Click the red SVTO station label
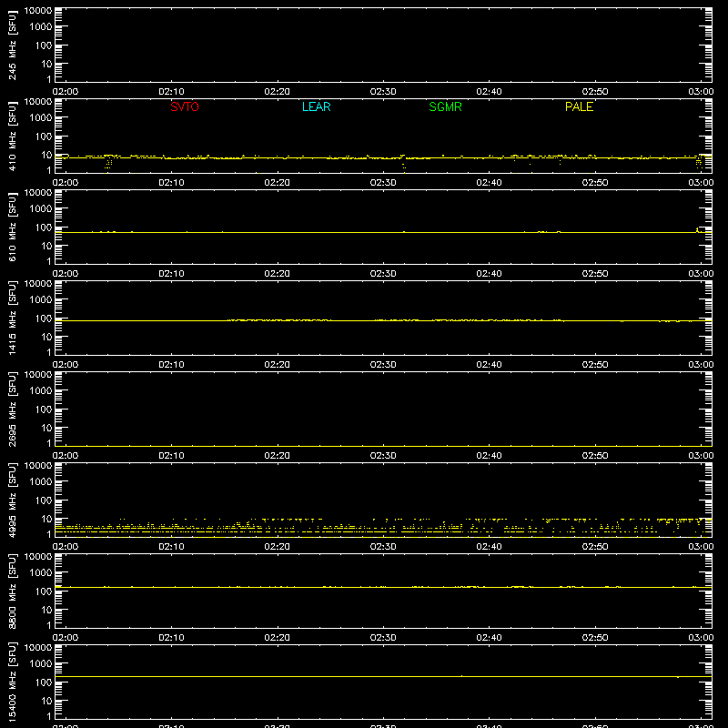Image resolution: width=728 pixels, height=728 pixels. (185, 106)
